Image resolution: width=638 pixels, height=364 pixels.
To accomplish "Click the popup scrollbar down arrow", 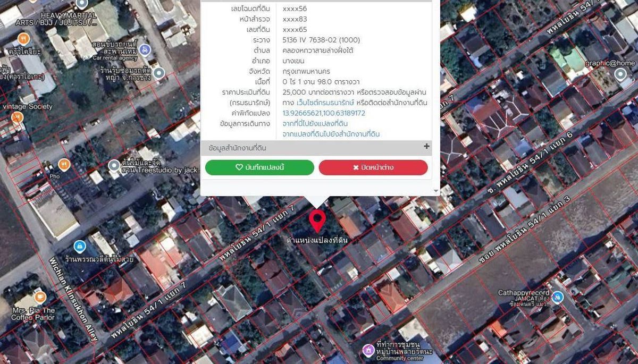I will 436,191.
